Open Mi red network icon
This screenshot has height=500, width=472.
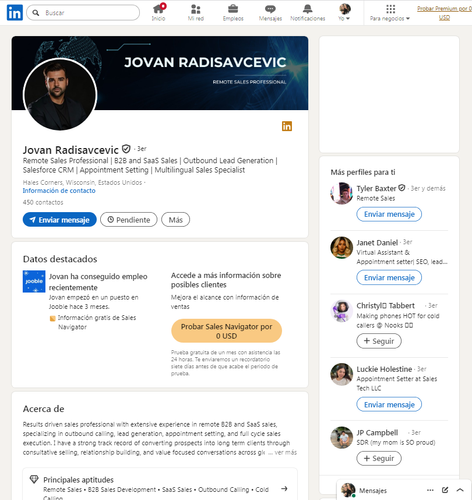(x=196, y=12)
